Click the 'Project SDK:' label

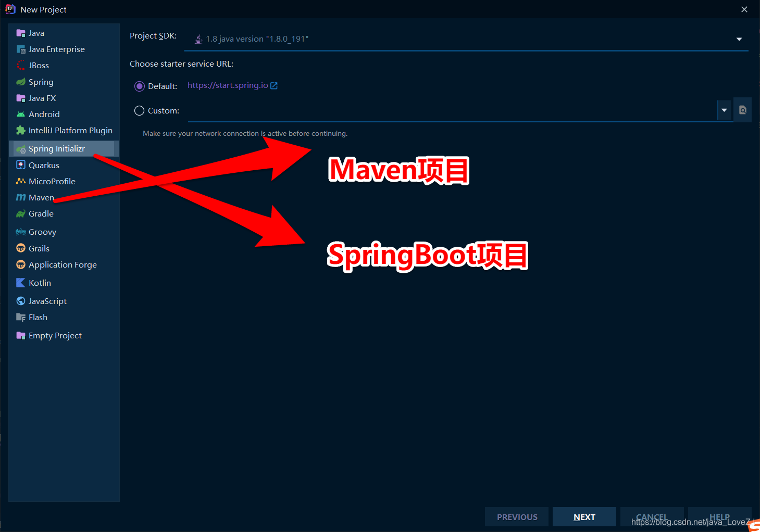click(153, 36)
